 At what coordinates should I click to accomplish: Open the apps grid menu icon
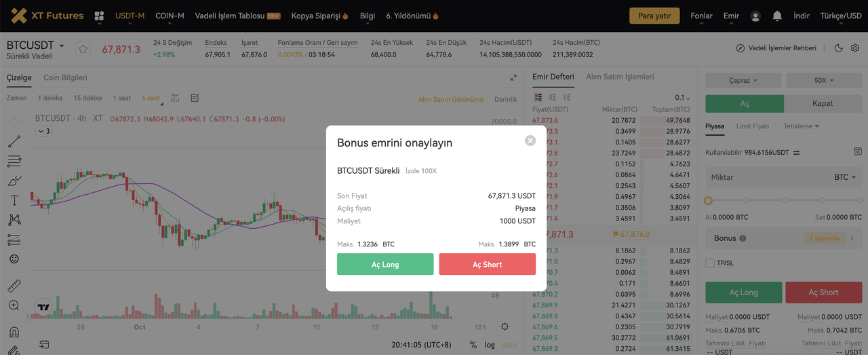point(99,16)
